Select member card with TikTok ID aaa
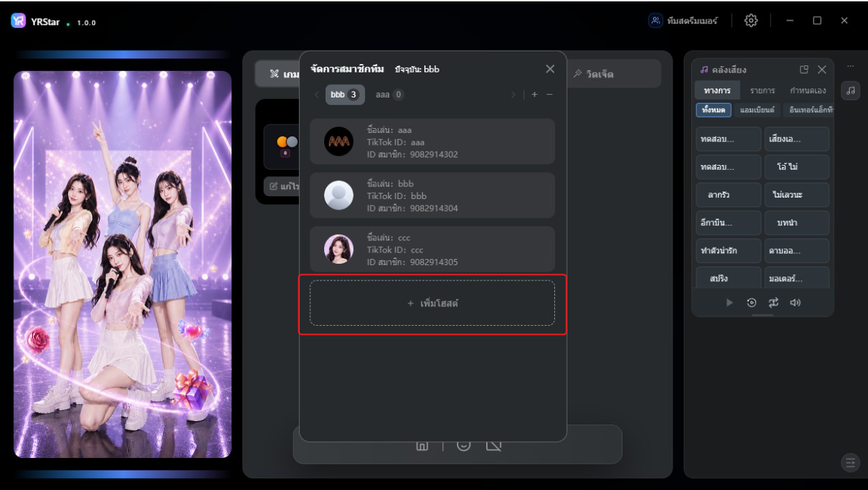This screenshot has height=490, width=868. (x=432, y=142)
